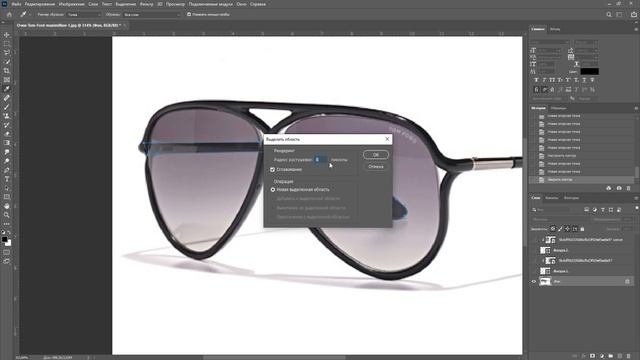This screenshot has width=640, height=360.
Task: Toggle underline style in Character panel
Action: coord(584,80)
